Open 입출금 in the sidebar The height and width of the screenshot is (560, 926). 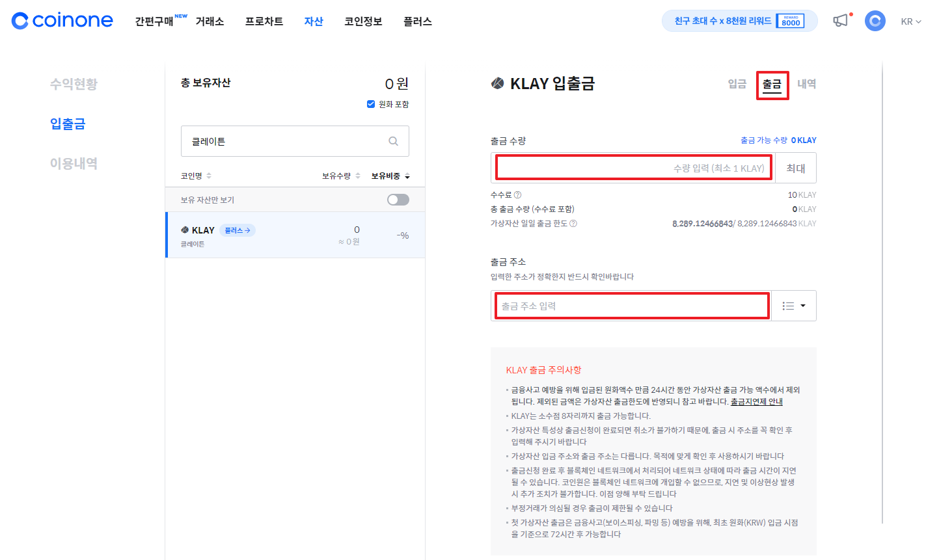click(x=68, y=124)
